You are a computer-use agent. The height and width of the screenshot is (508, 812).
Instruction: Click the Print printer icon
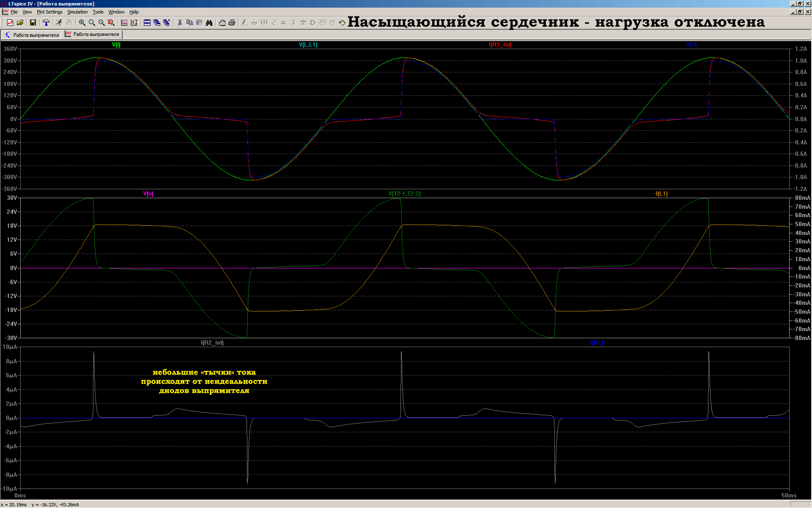point(232,23)
